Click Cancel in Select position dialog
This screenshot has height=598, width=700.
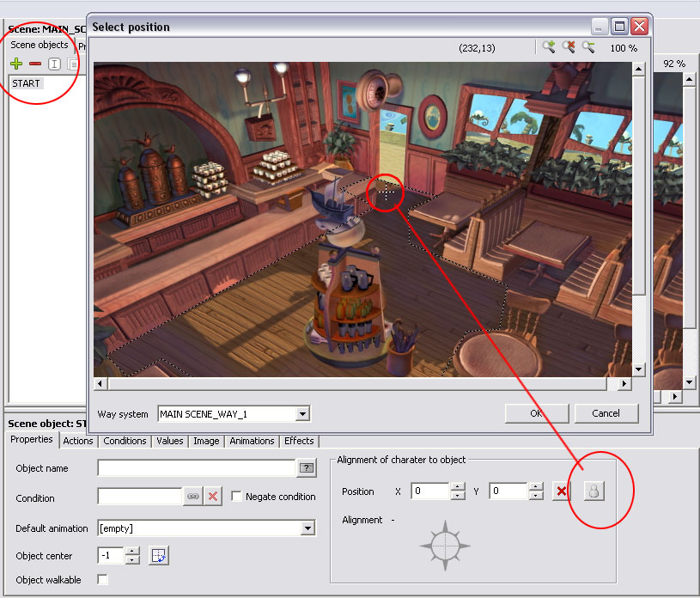606,413
